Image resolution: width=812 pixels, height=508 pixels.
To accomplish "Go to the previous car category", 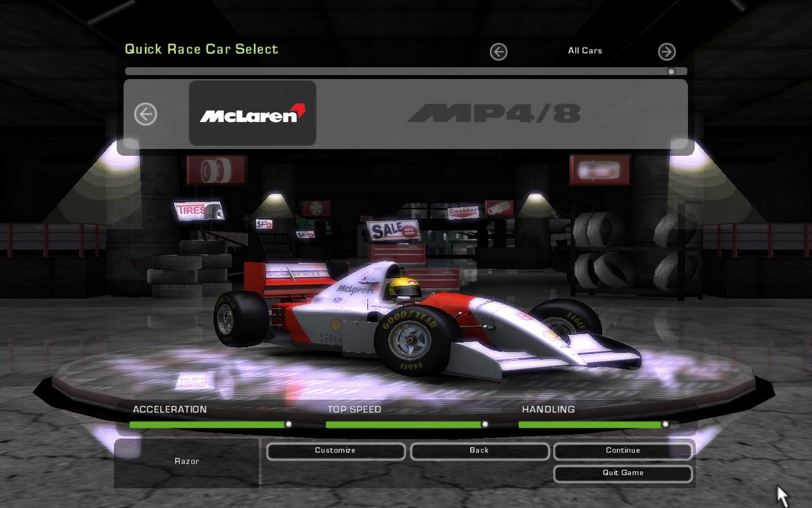I will (x=498, y=52).
